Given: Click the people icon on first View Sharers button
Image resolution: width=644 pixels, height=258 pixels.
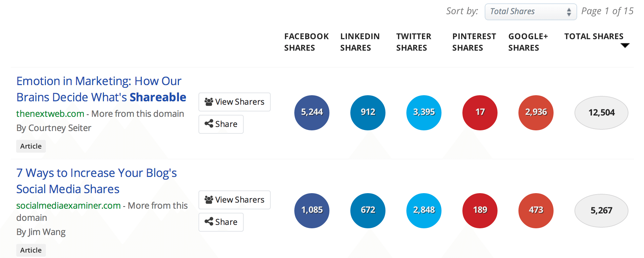Looking at the screenshot, I should pos(209,101).
